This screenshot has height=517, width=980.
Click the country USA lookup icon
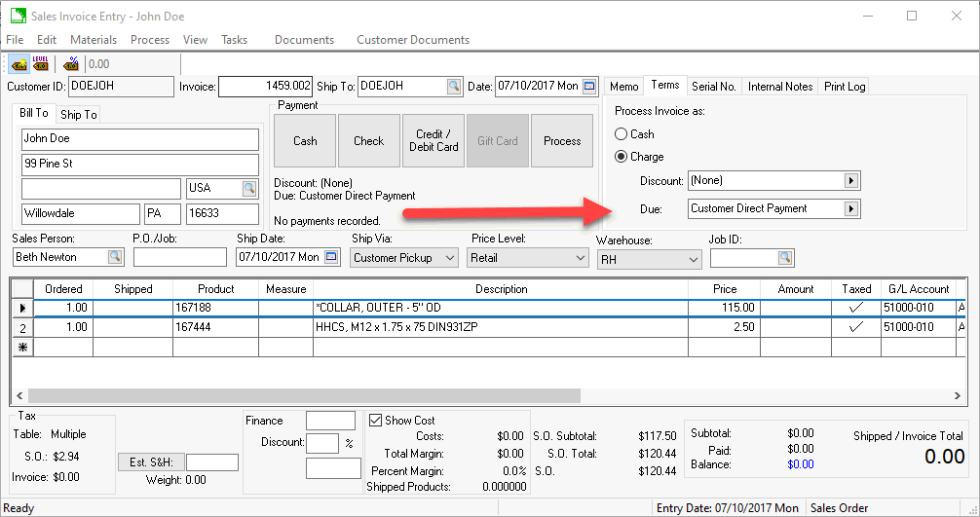(x=249, y=188)
